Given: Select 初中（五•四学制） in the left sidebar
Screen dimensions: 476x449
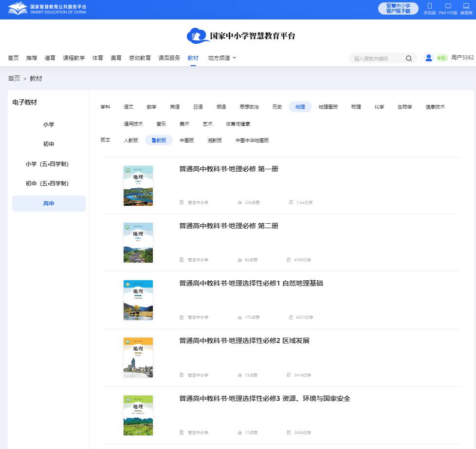Looking at the screenshot, I should point(48,183).
